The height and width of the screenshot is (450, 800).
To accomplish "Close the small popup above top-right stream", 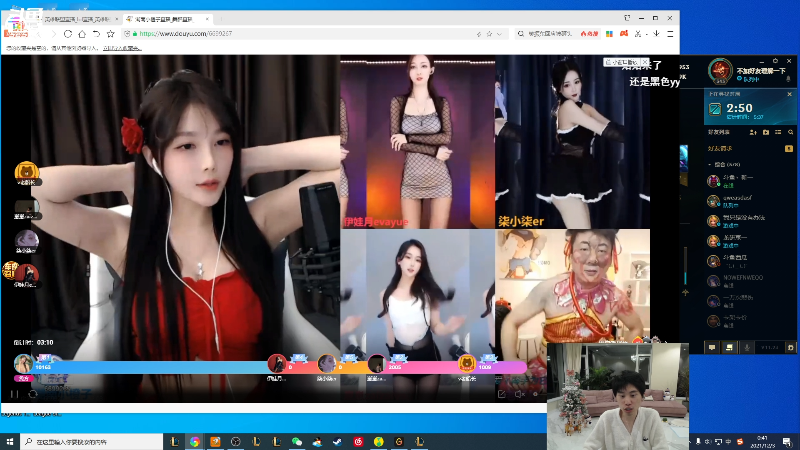I will [644, 62].
